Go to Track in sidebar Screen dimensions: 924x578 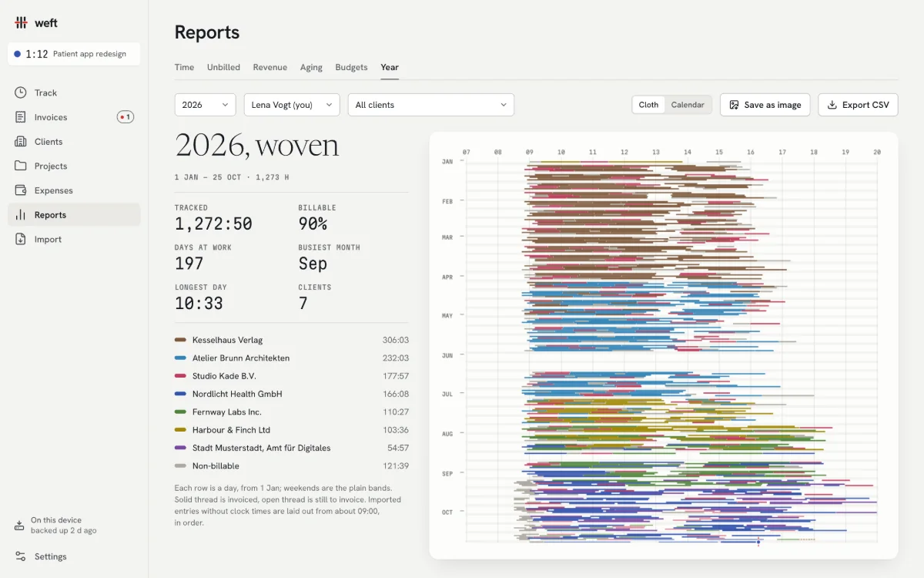(74, 92)
